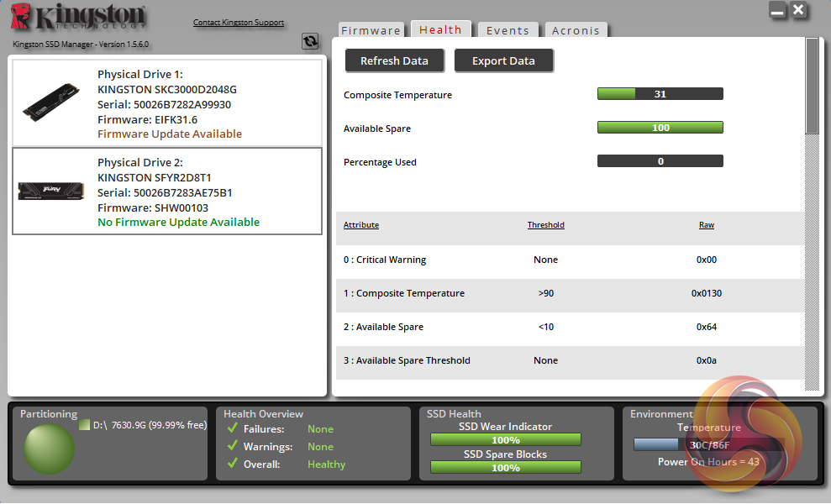Click the green partition pie chart
Screen dimensions: 831x504
[x=49, y=449]
